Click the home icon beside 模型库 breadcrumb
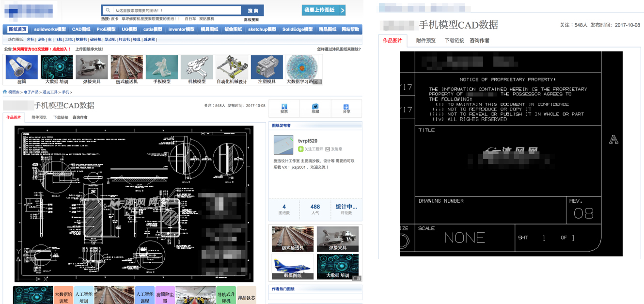 coord(5,92)
